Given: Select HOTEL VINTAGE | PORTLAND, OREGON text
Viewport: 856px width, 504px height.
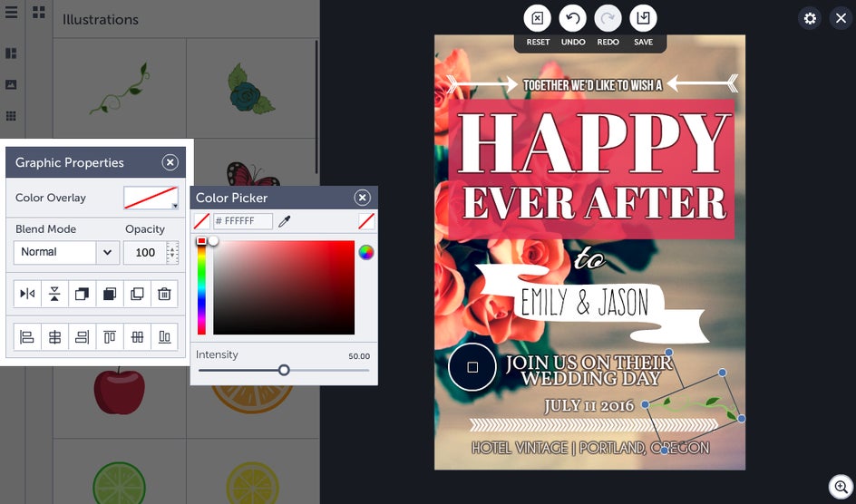Looking at the screenshot, I should pyautogui.click(x=590, y=449).
